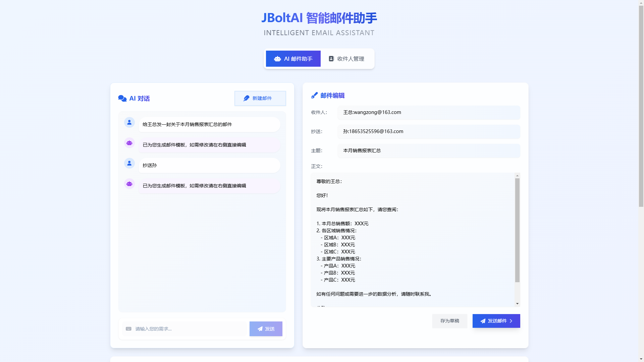
Task: Open the 收件人管理 tab
Action: pyautogui.click(x=346, y=59)
